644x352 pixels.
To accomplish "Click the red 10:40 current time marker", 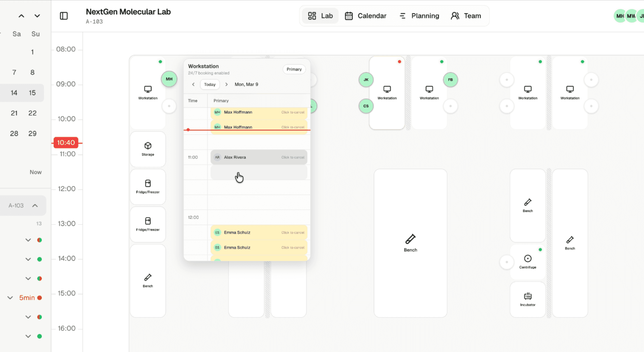I will [66, 142].
